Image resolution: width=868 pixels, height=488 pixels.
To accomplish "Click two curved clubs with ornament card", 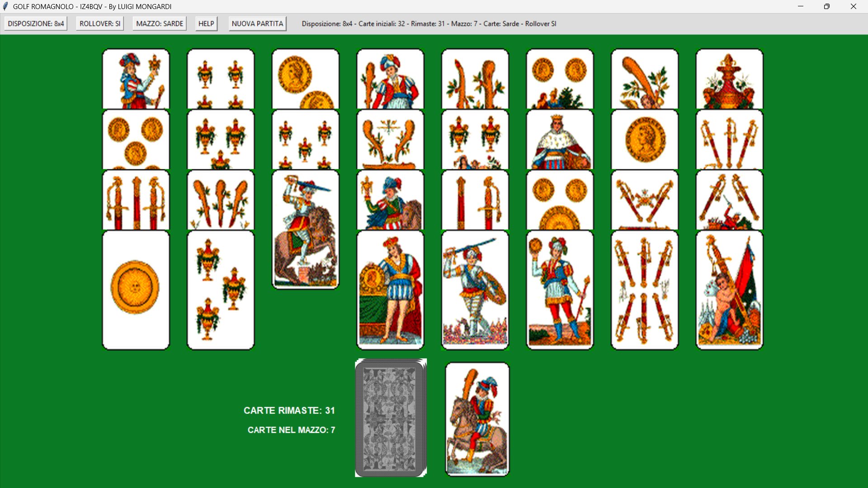I will 391,140.
